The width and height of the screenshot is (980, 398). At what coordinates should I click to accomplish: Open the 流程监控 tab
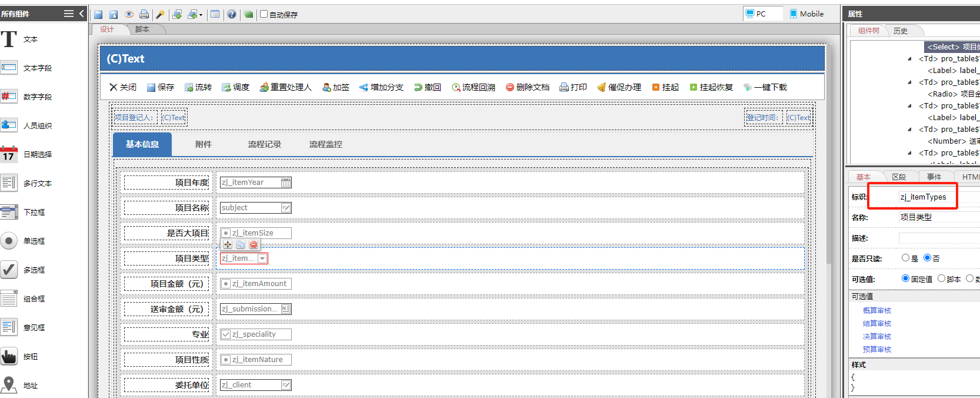(x=326, y=144)
